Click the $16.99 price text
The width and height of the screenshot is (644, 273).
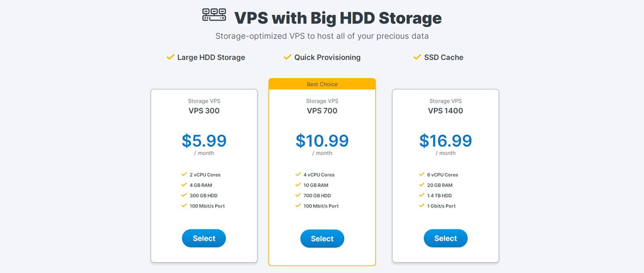[446, 141]
